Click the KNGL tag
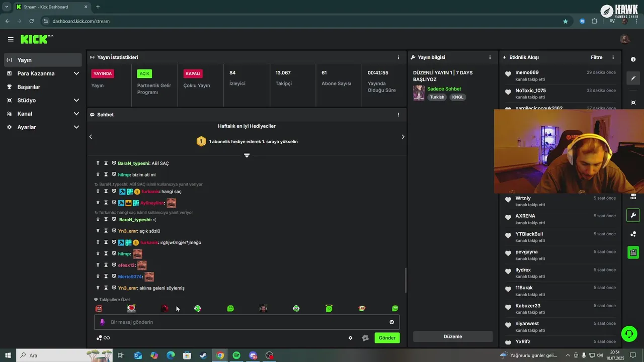Image resolution: width=644 pixels, height=362 pixels. [457, 97]
